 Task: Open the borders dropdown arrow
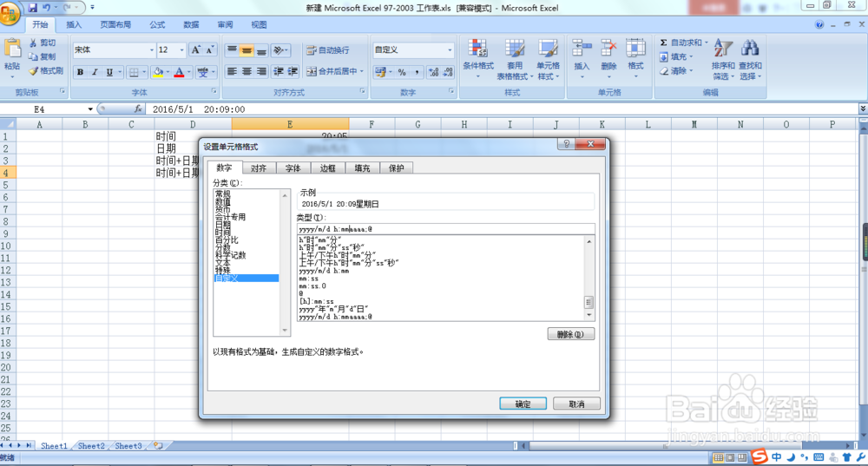click(144, 72)
